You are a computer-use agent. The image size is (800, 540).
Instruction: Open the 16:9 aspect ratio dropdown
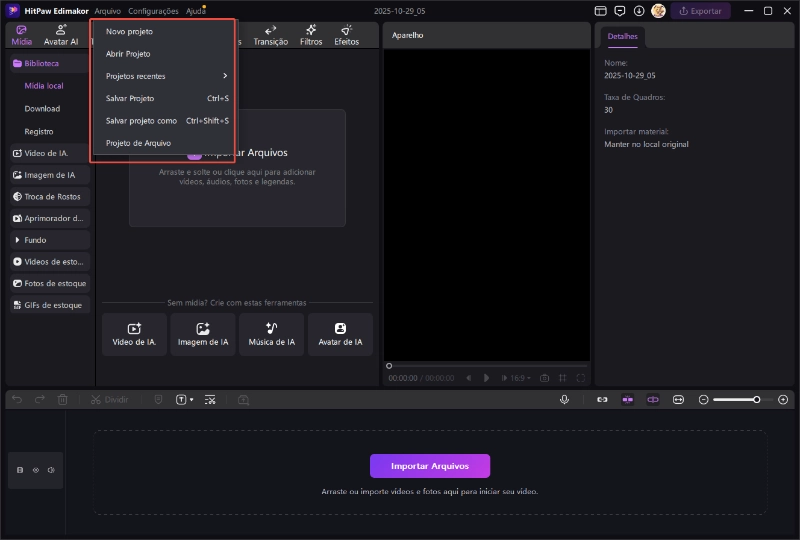[521, 378]
